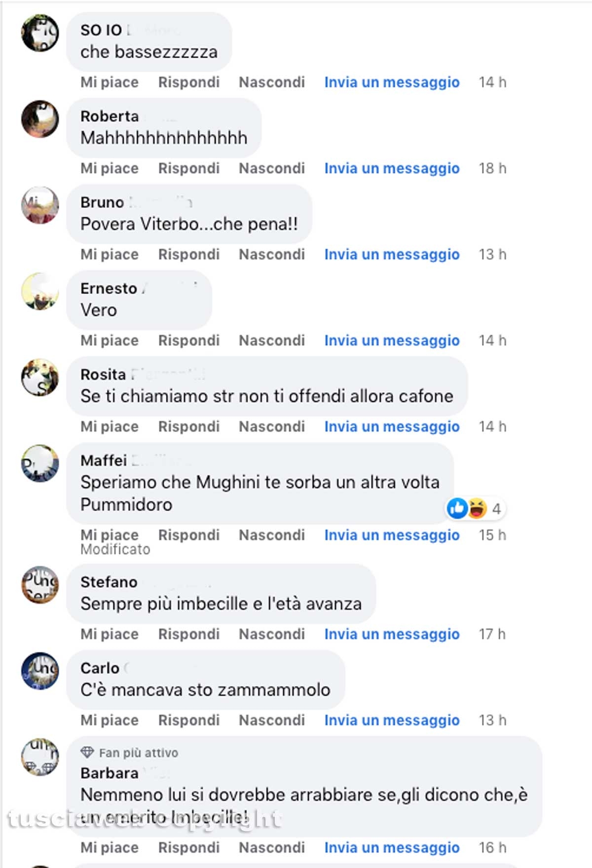Open Roberta's profile picture
Image resolution: width=592 pixels, height=868 pixels.
tap(40, 119)
